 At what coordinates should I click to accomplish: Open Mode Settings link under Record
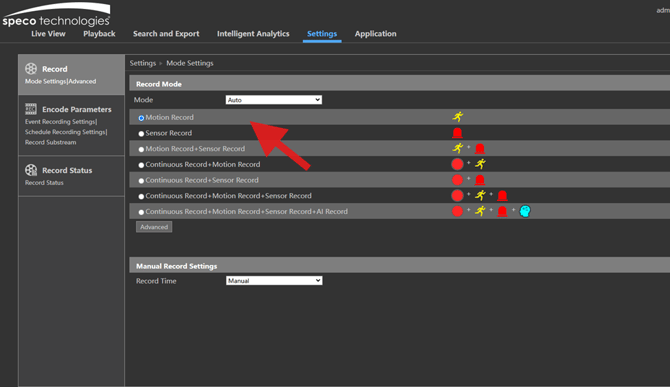(45, 81)
